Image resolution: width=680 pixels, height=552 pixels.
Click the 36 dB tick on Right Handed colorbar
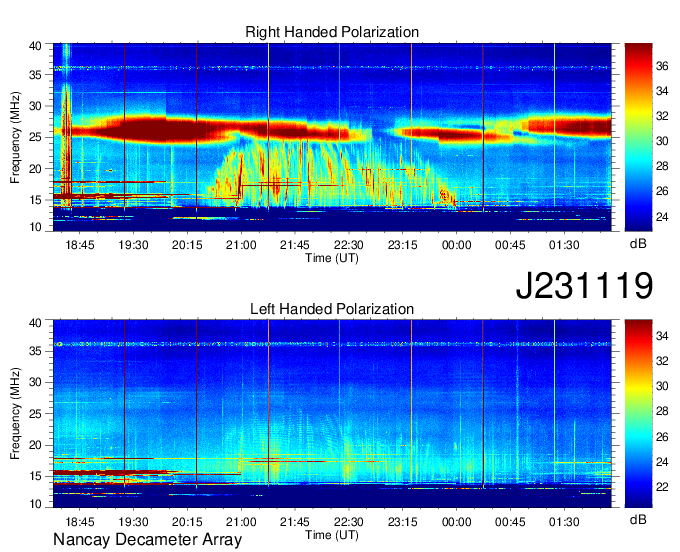click(662, 66)
